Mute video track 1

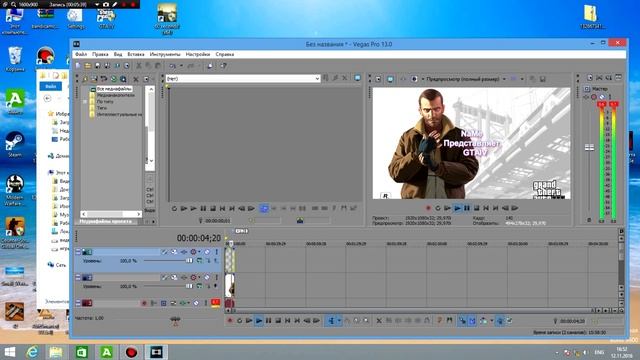(207, 252)
